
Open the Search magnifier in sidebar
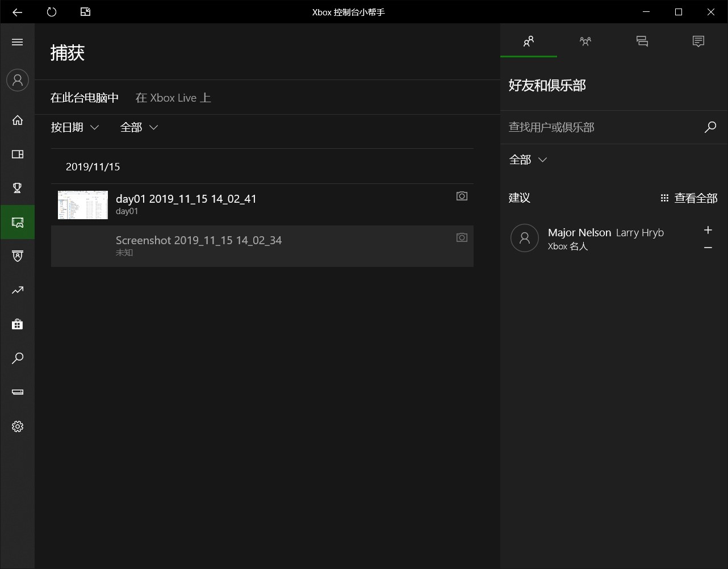[x=18, y=358]
